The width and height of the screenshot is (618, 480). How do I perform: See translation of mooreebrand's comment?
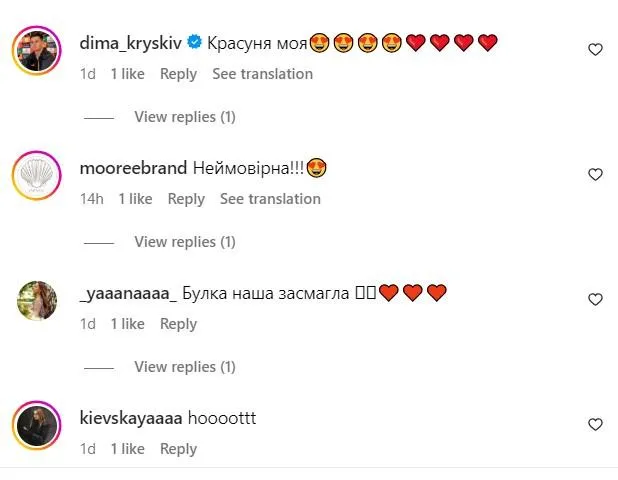[x=270, y=199]
